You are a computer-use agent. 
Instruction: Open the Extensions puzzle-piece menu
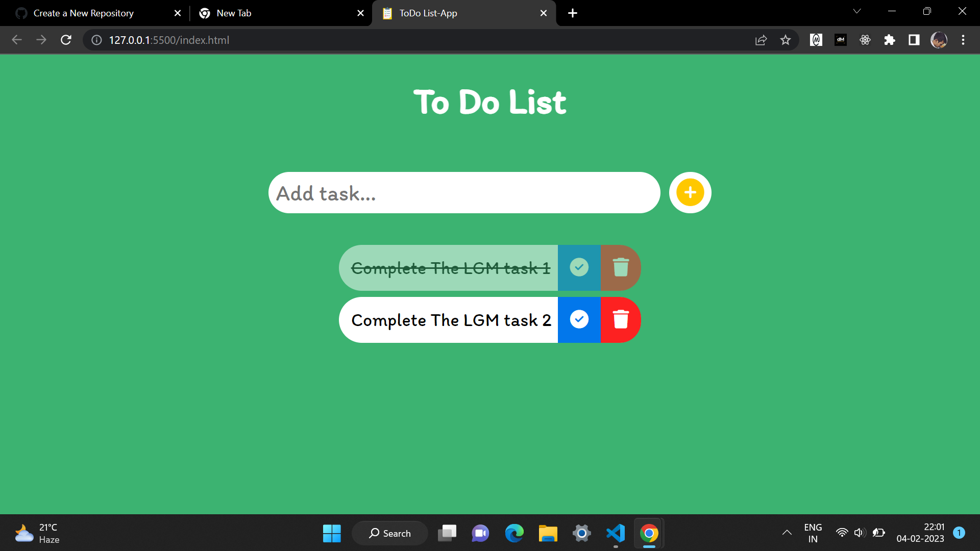[x=889, y=40]
